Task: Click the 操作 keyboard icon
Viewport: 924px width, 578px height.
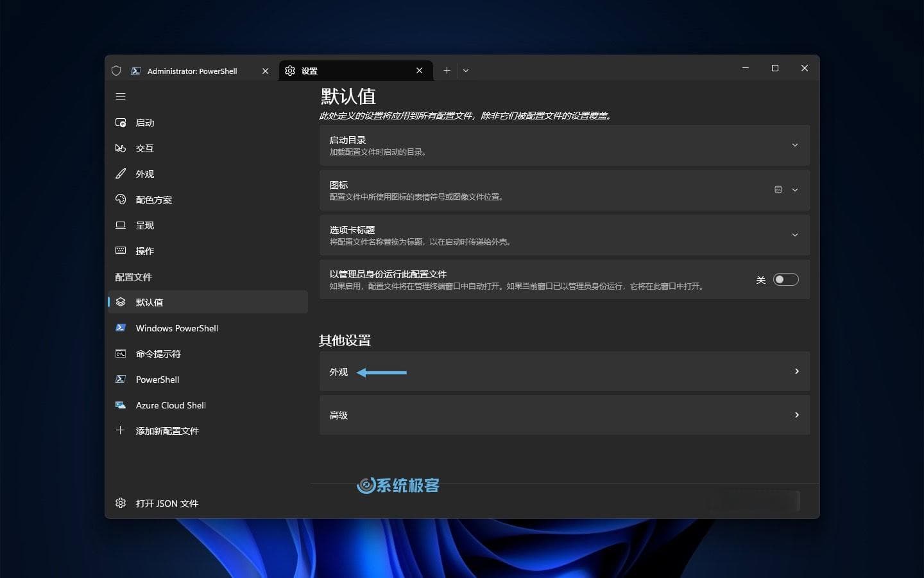Action: pyautogui.click(x=121, y=250)
